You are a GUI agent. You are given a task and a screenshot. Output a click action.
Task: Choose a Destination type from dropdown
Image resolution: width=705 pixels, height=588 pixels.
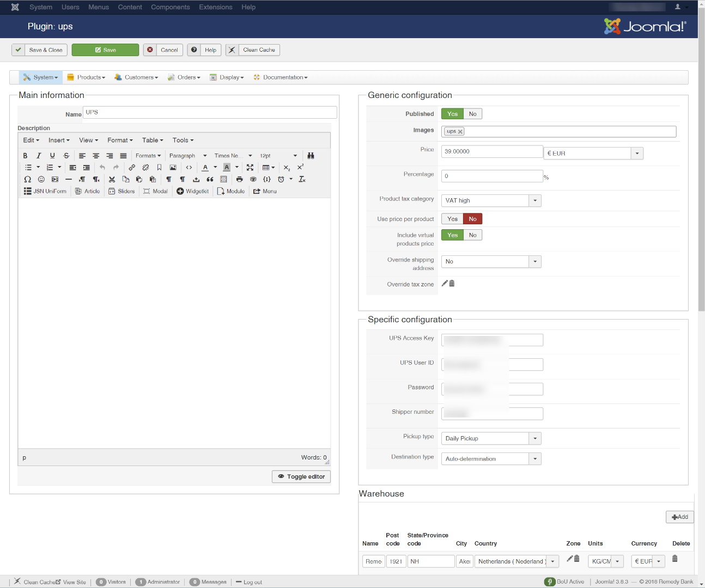(491, 459)
